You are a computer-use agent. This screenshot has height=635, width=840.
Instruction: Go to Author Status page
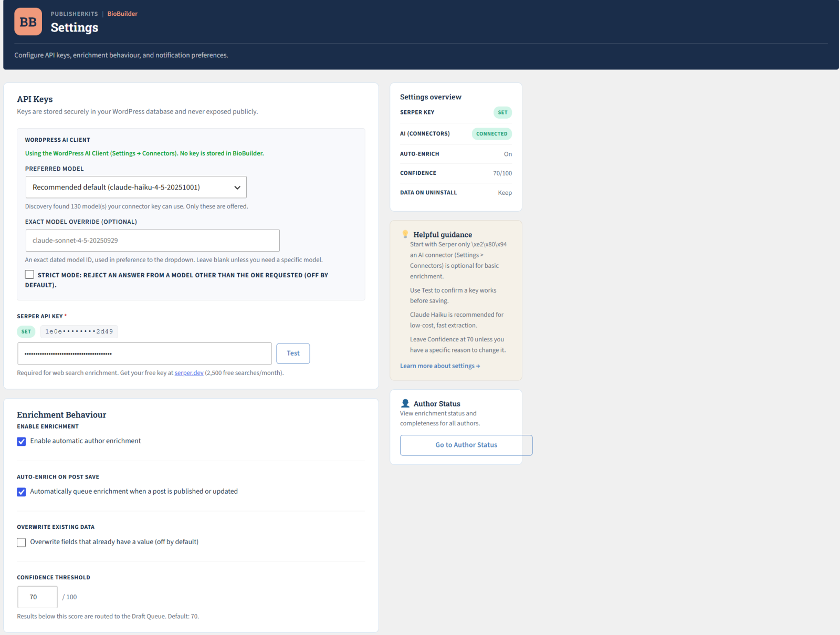click(x=466, y=445)
